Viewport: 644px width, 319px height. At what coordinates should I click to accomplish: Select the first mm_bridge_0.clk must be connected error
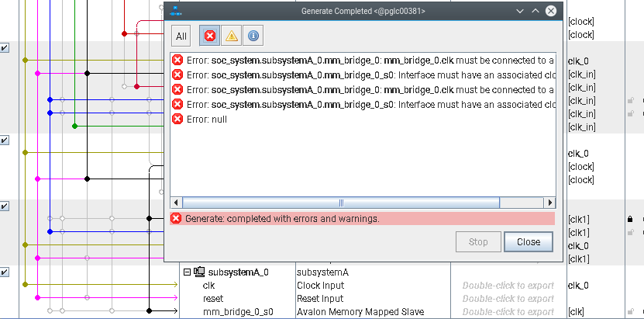[x=363, y=61]
